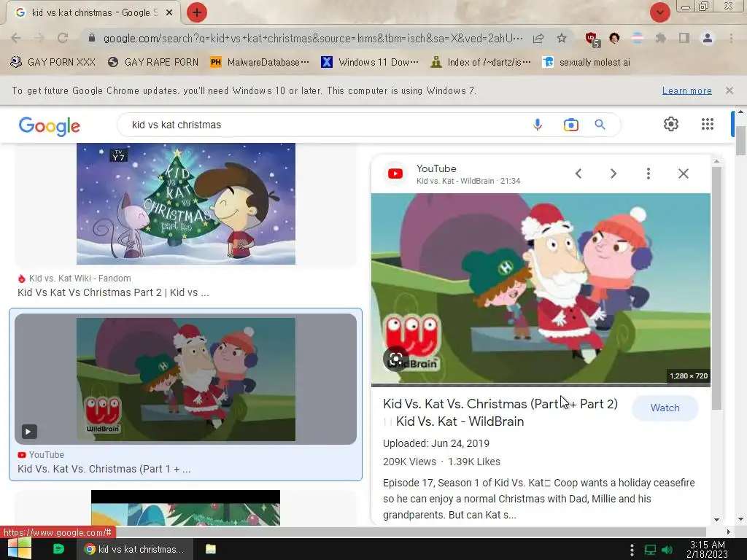Dismiss the Chrome update info bar
747x560 pixels.
(x=729, y=90)
